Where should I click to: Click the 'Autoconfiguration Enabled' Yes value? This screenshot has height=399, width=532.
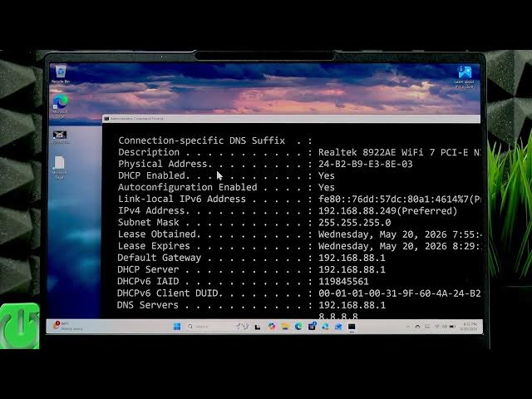[327, 188]
